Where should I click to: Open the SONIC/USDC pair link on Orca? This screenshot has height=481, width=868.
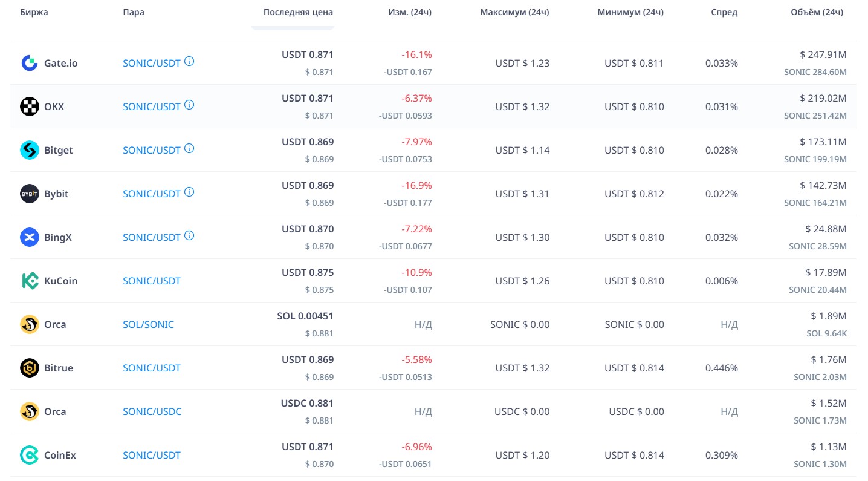pyautogui.click(x=152, y=411)
